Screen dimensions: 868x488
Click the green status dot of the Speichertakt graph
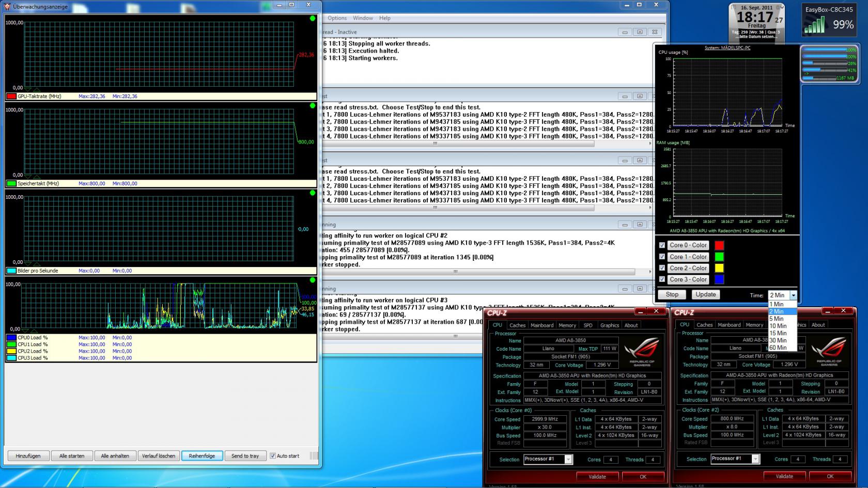313,106
